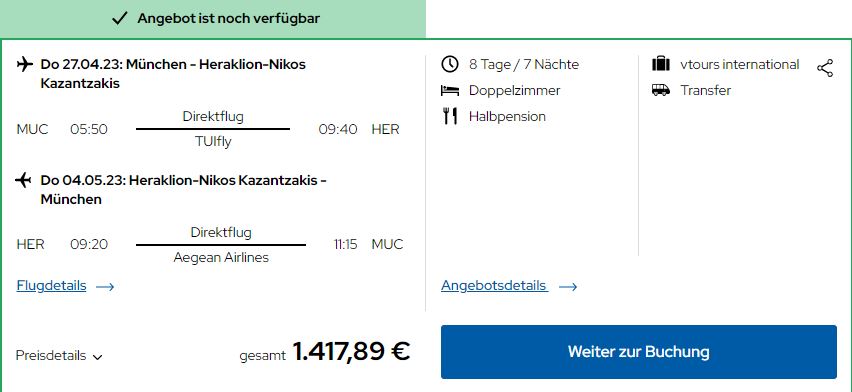This screenshot has width=852, height=392.
Task: Click the chevron beside Preisdetails
Action: (97, 357)
